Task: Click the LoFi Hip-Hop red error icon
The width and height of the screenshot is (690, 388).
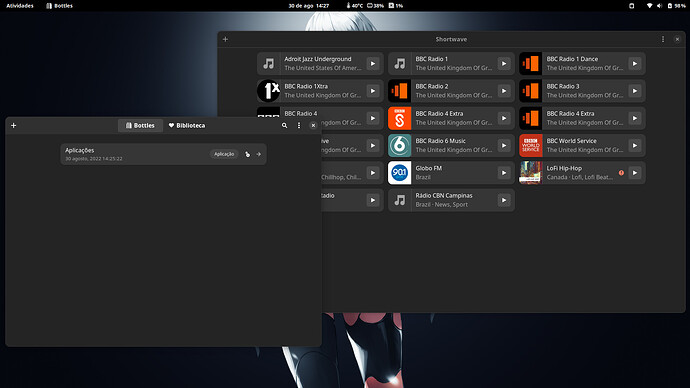Action: (621, 173)
